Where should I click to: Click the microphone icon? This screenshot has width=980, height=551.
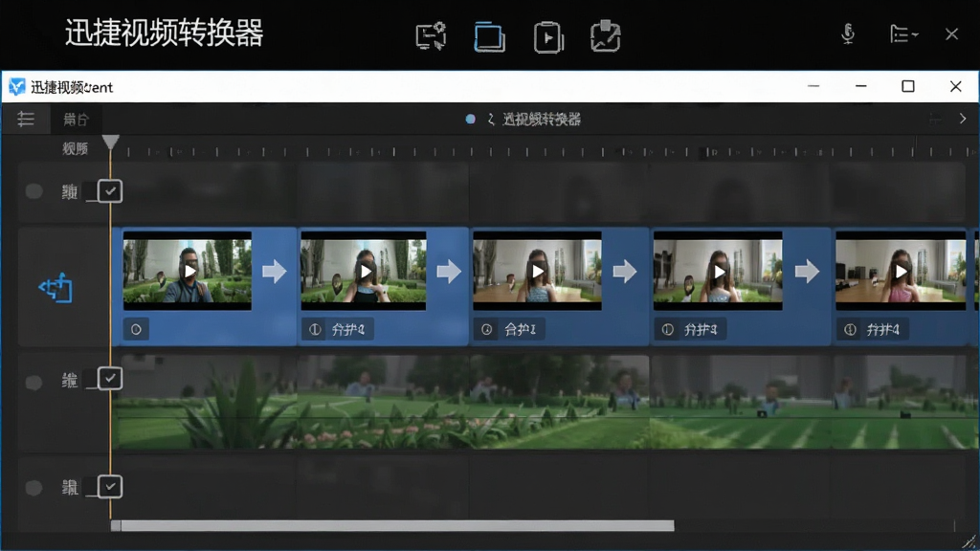coord(848,33)
